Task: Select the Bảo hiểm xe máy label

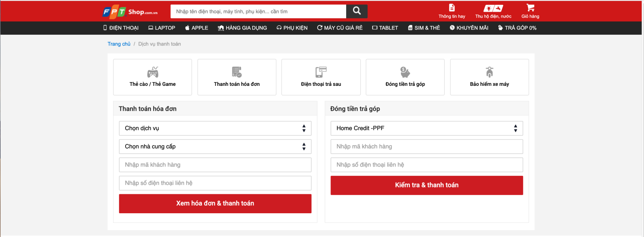Action: coord(489,84)
